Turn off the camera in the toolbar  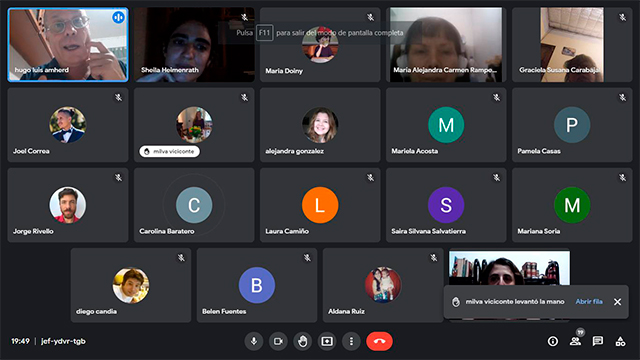point(278,341)
